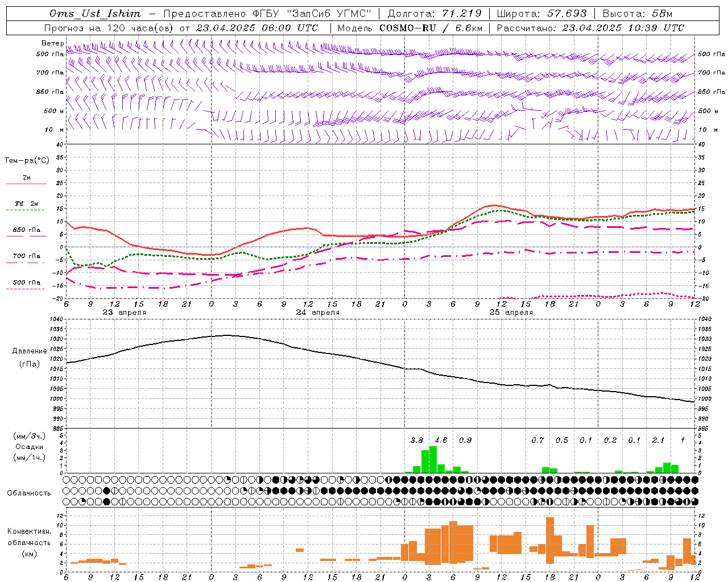The width and height of the screenshot is (728, 582).
Task: Click the 0.2 precipitation total value
Action: point(610,440)
